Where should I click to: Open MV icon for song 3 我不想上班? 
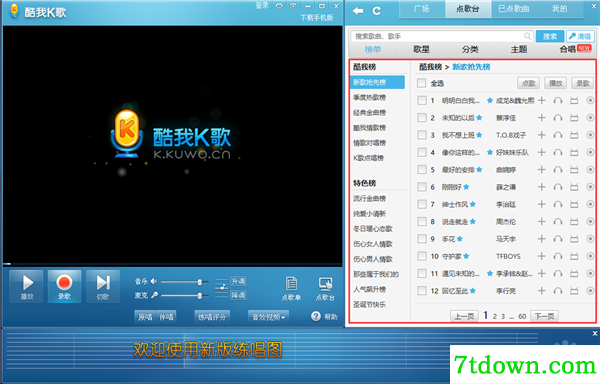(x=574, y=135)
